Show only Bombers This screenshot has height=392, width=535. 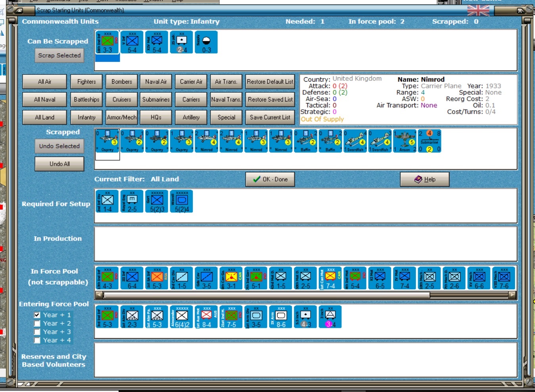click(122, 82)
